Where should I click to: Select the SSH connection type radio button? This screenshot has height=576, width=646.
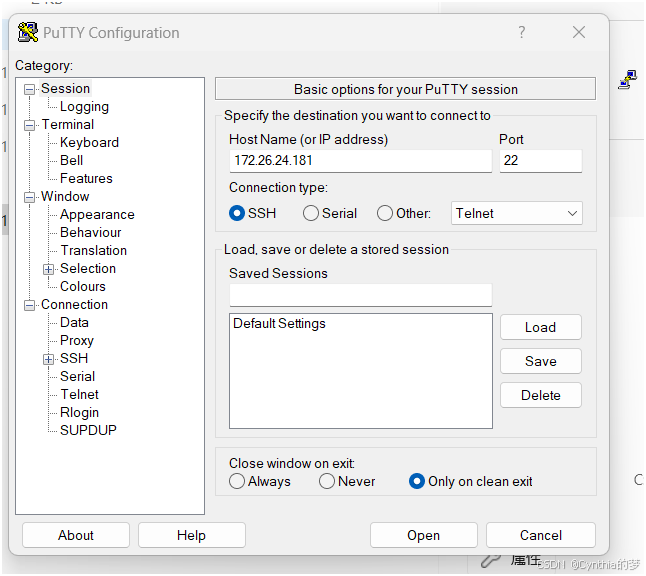click(237, 213)
